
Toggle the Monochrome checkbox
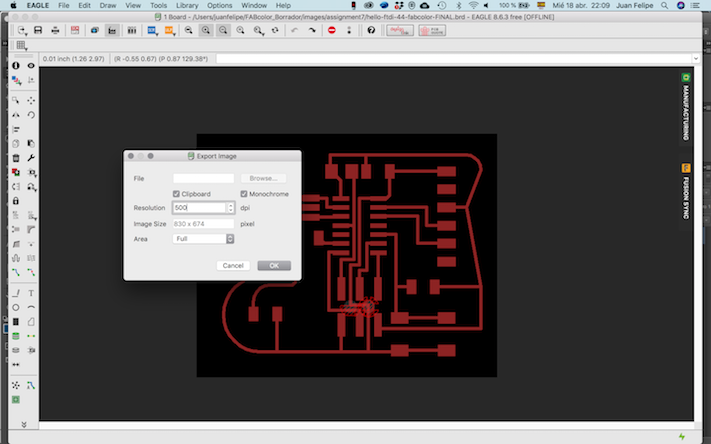pos(243,193)
